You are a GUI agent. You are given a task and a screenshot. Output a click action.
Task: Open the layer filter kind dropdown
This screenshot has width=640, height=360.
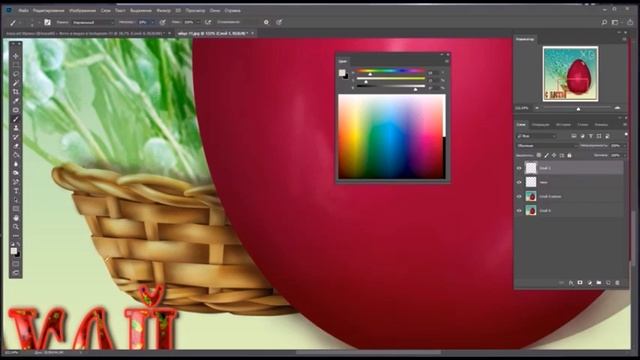click(536, 136)
